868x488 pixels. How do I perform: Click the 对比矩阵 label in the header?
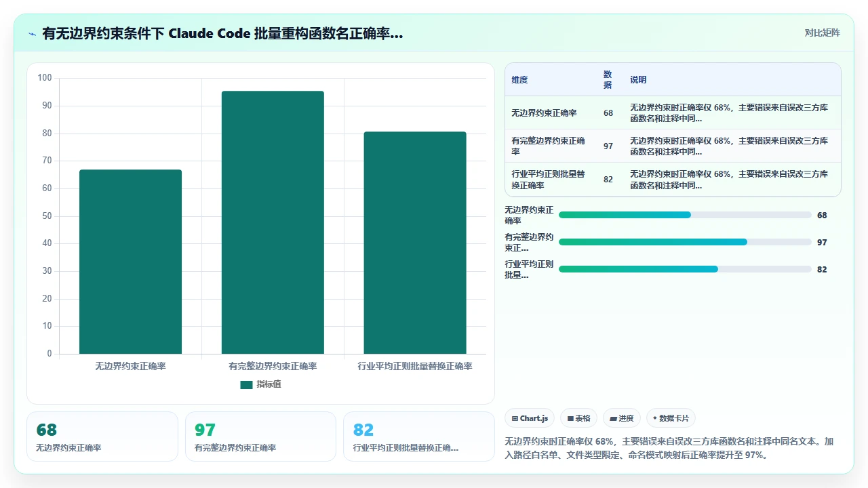822,33
